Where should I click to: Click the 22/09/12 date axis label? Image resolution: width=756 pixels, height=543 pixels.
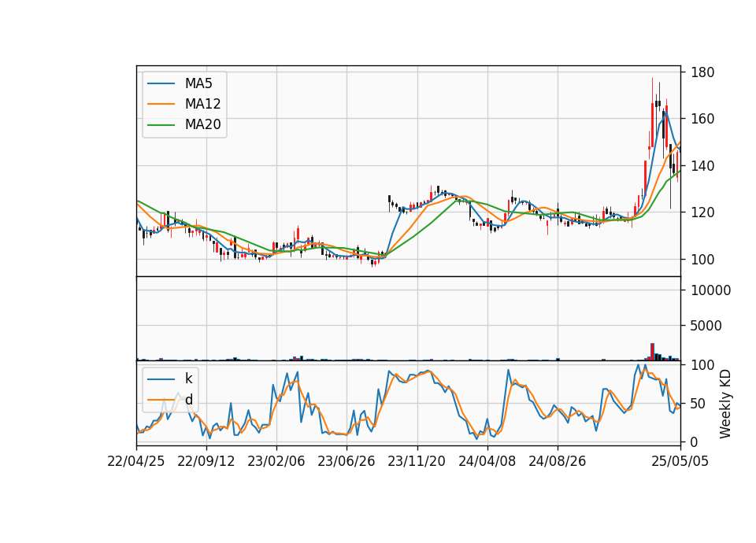click(206, 461)
